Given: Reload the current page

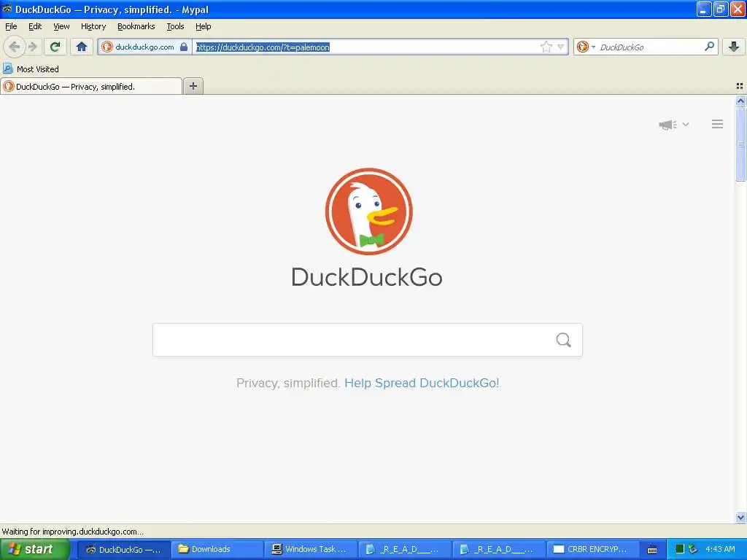Looking at the screenshot, I should pos(55,47).
